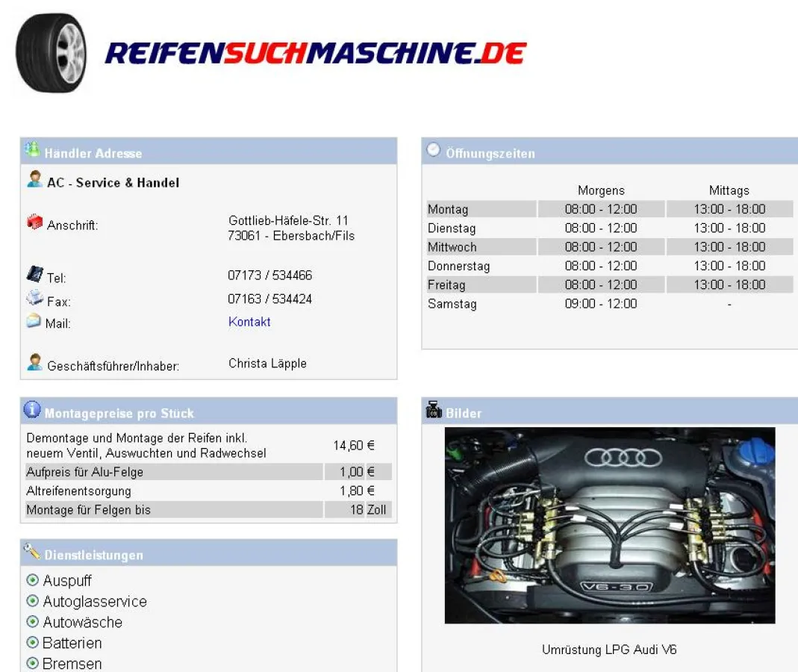
Task: Click the telephone icon beside Tel
Action: (x=34, y=275)
